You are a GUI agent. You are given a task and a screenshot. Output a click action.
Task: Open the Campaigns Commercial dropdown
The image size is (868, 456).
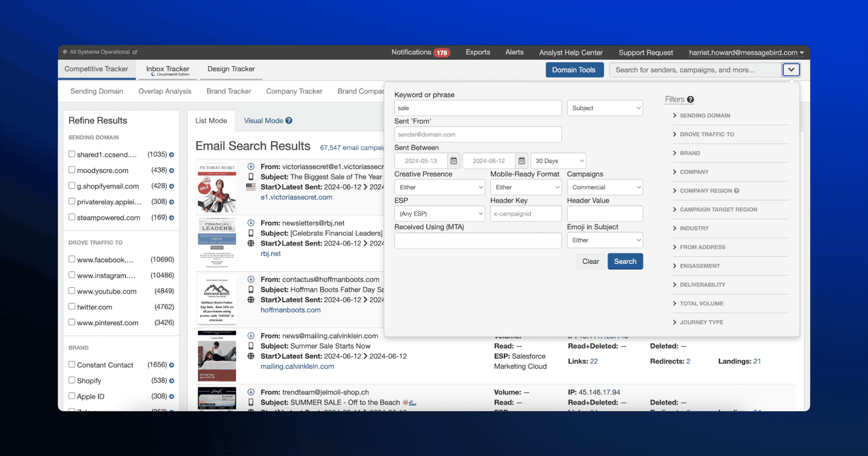pos(605,187)
